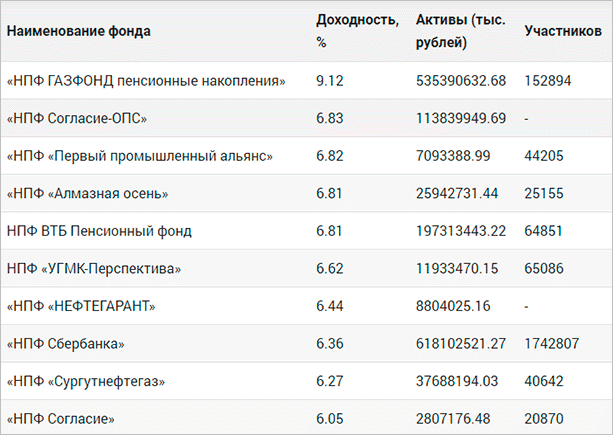Select the participants count 20870
The image size is (613, 435).
pos(545,419)
